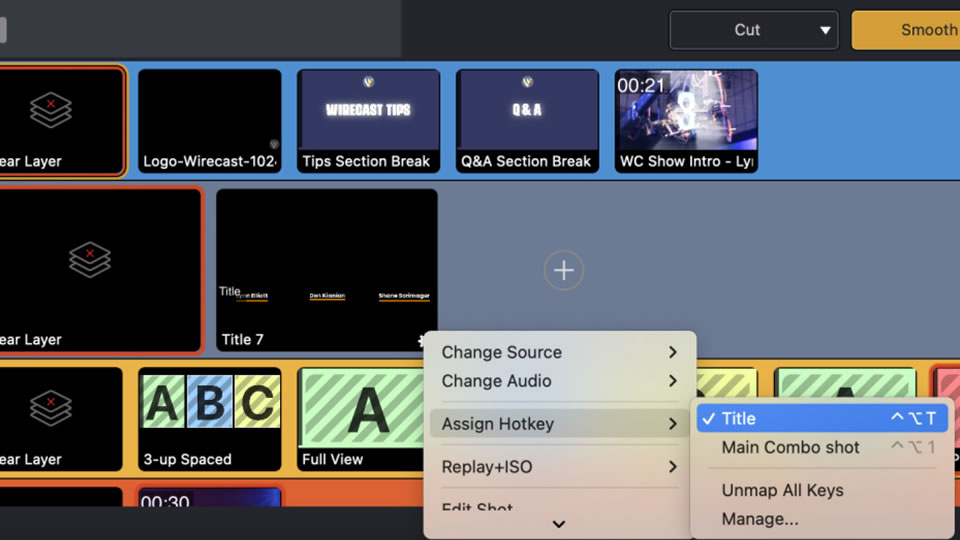Select the Full View shot
Image resolution: width=960 pixels, height=540 pixels.
pos(361,419)
